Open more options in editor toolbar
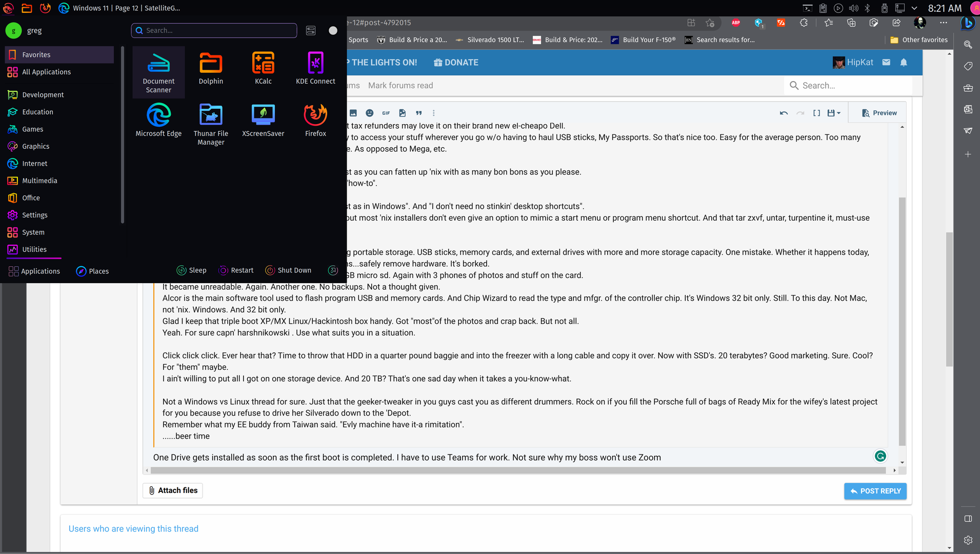This screenshot has width=980, height=554. click(x=433, y=113)
